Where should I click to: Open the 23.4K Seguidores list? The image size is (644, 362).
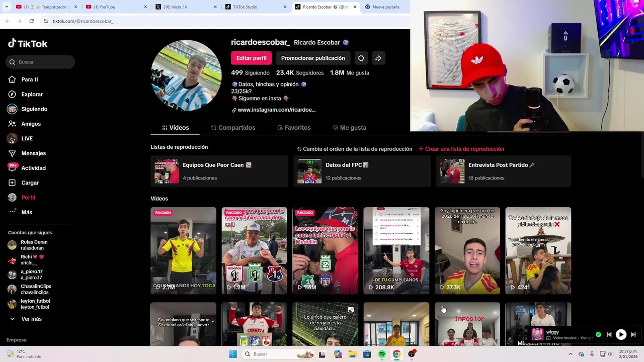click(x=300, y=73)
